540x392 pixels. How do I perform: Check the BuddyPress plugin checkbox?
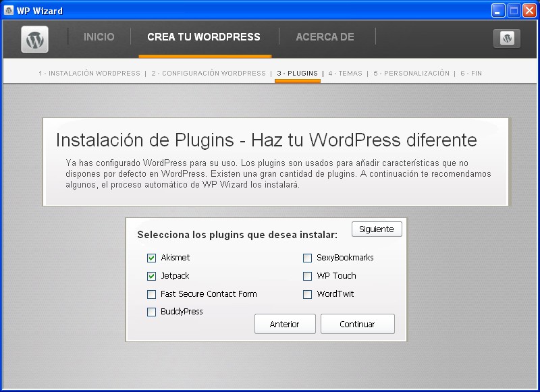(151, 312)
